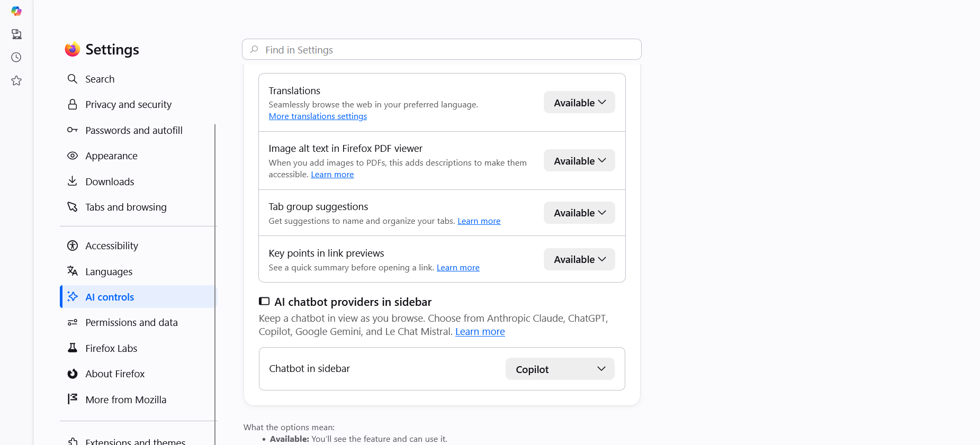Click the Firefox logo beside Settings
980x445 pixels.
coord(73,49)
